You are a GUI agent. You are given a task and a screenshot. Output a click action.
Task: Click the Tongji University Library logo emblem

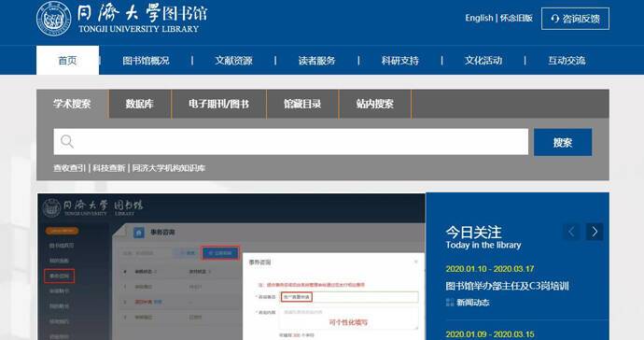pos(54,19)
